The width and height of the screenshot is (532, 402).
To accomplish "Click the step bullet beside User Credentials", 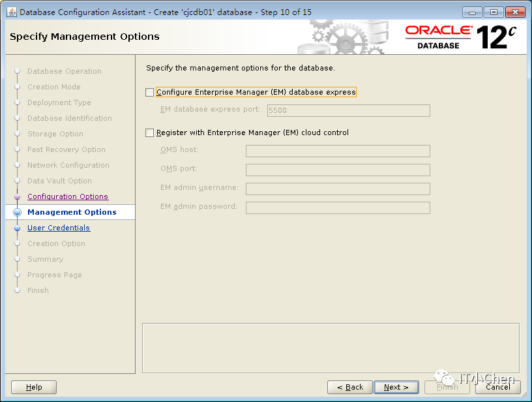I will (18, 228).
